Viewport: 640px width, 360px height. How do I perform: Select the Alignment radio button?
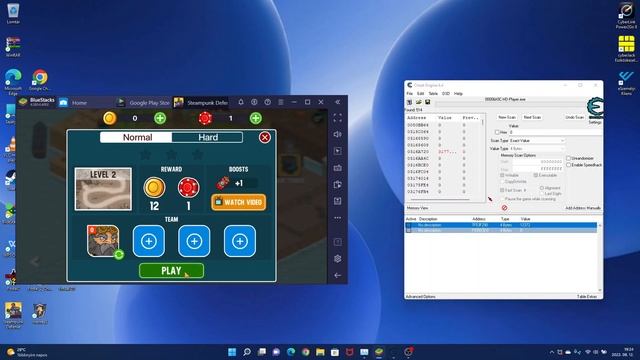point(542,188)
